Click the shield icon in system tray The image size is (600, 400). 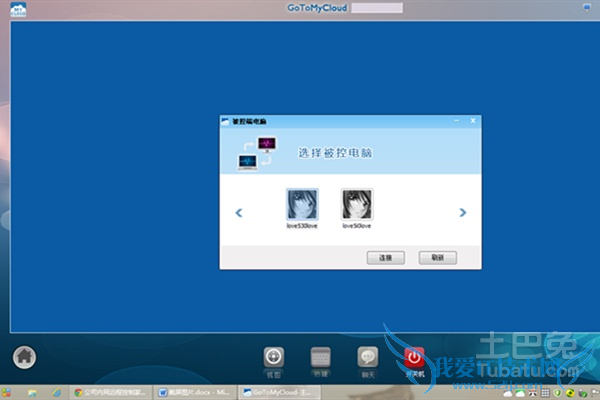558,393
